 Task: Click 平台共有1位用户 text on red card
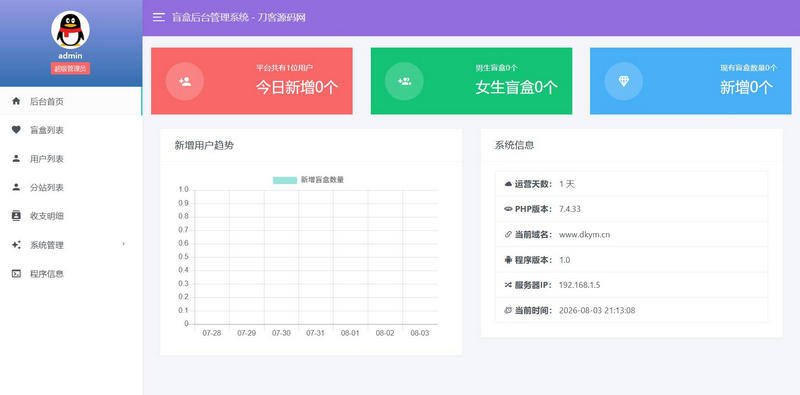tap(285, 68)
